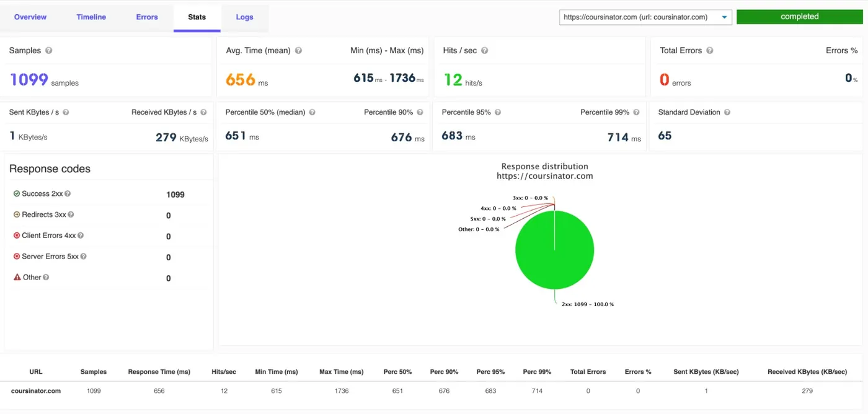Click the red error icon for Client Errors 4xx
Screen dimensions: 868x414
coord(17,236)
